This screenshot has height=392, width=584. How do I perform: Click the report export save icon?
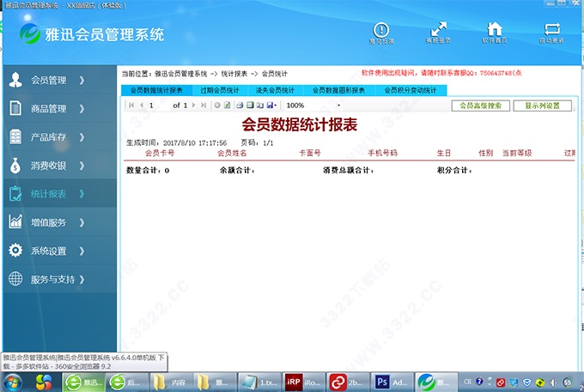click(x=271, y=106)
